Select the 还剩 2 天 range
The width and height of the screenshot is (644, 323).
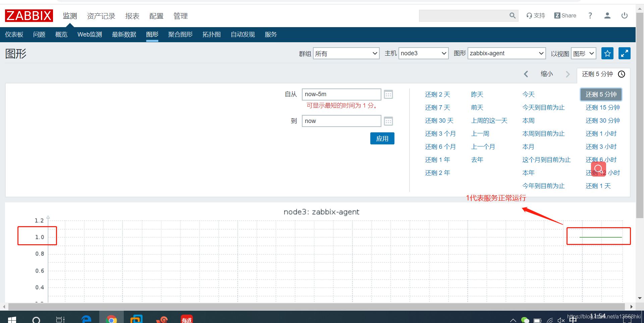pyautogui.click(x=437, y=94)
